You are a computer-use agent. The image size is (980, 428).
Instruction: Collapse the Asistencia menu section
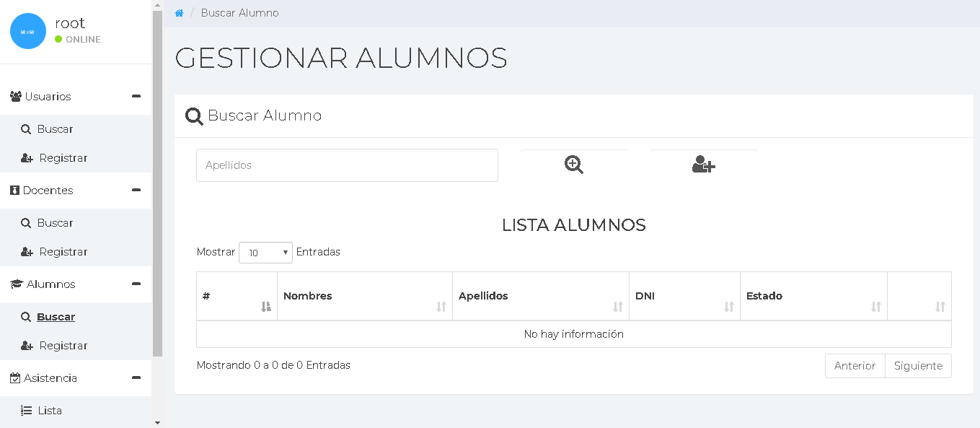point(136,378)
